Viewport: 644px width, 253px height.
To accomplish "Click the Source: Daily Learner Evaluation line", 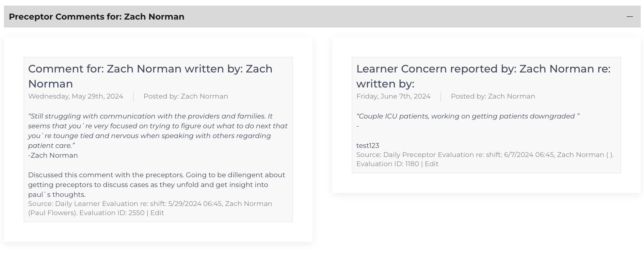I will pos(150,204).
